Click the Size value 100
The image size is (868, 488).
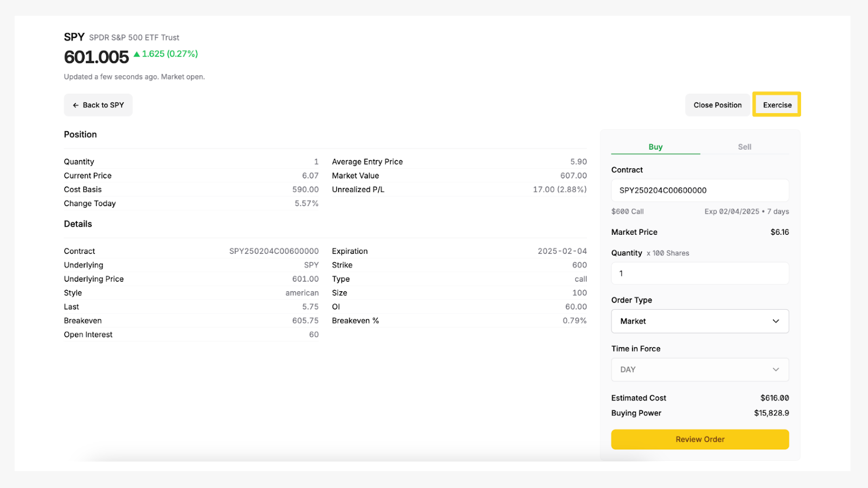[579, 293]
